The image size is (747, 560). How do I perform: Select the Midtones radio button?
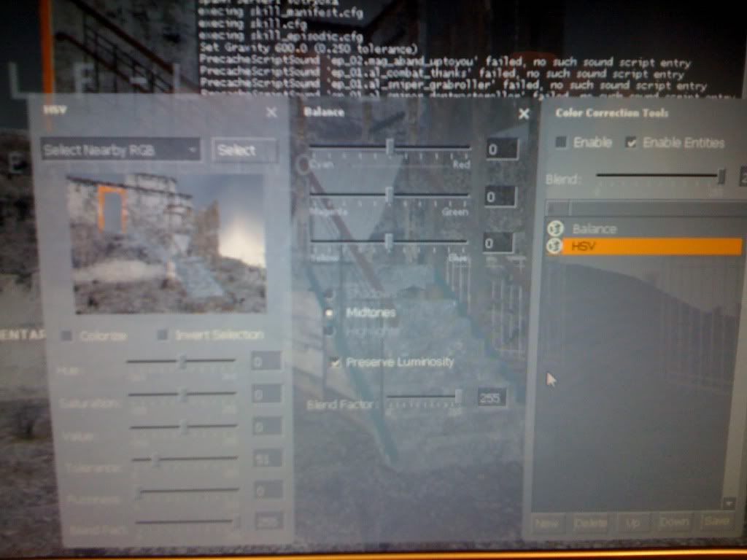(330, 312)
